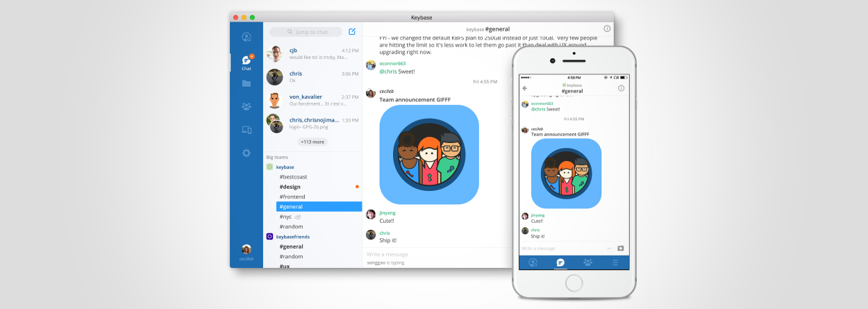Open the Files folder icon in sidebar
868x309 pixels.
pyautogui.click(x=247, y=83)
